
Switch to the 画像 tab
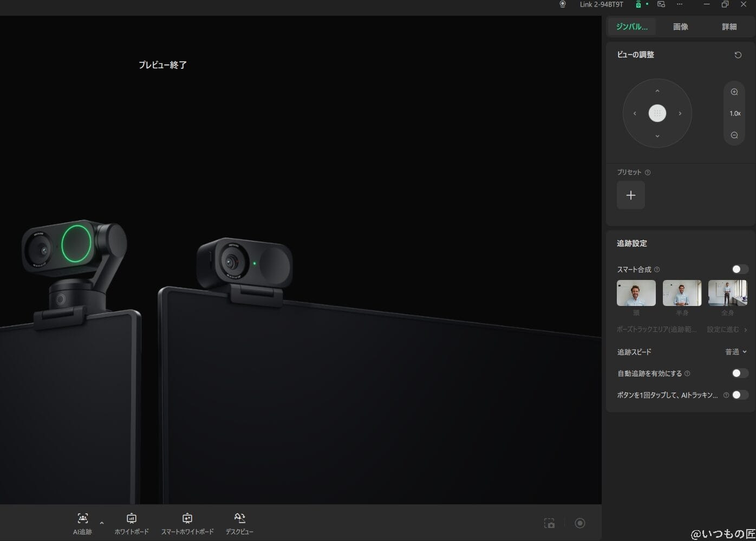click(680, 27)
